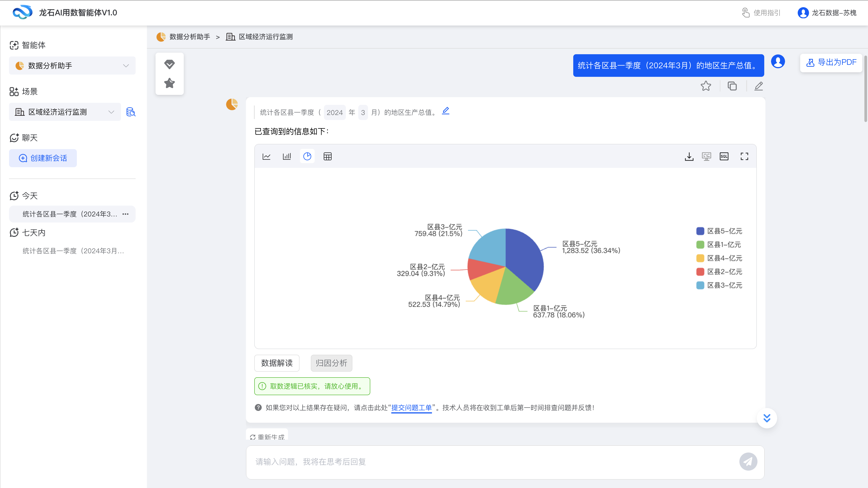
Task: Copy the question message content
Action: pyautogui.click(x=732, y=86)
